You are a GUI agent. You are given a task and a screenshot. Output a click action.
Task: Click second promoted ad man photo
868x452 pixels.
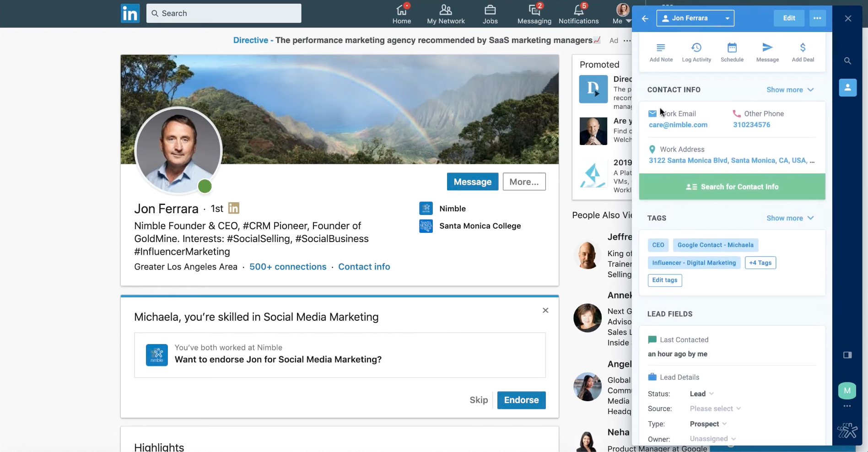click(593, 131)
